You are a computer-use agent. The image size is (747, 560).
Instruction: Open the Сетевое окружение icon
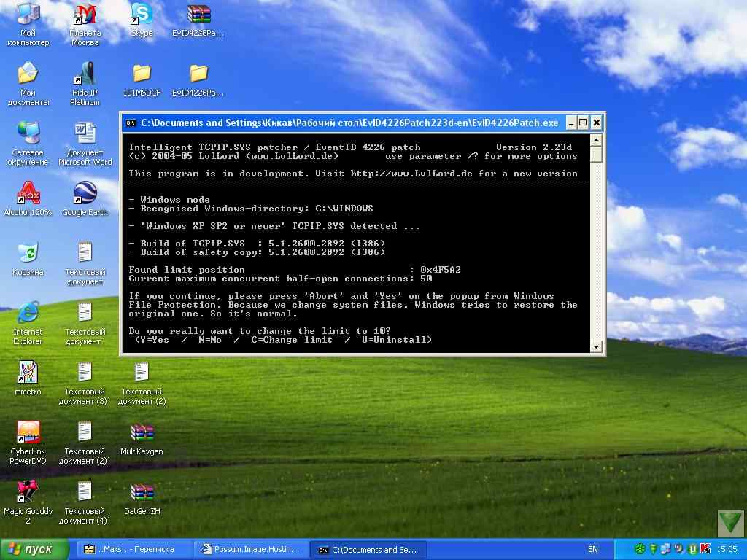coord(28,144)
